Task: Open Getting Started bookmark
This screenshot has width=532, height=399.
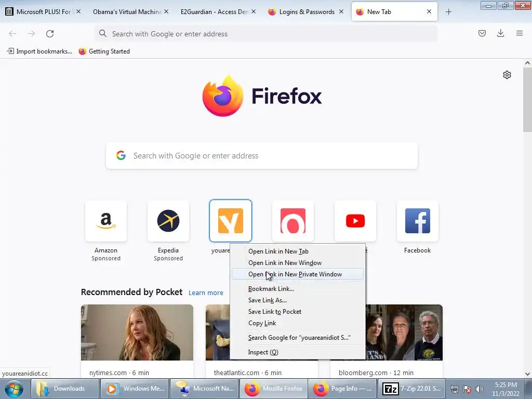Action: (x=104, y=51)
